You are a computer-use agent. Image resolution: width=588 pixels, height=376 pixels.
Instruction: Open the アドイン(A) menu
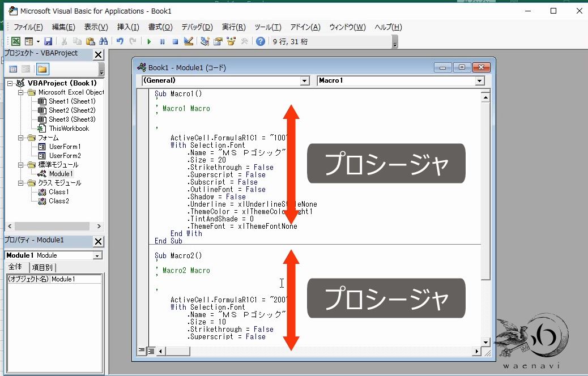pos(305,27)
